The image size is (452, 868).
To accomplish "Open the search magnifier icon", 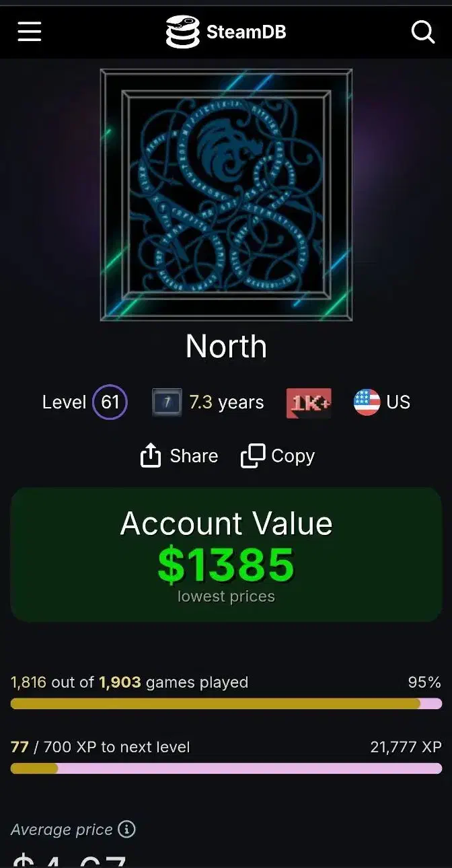I will [x=423, y=31].
